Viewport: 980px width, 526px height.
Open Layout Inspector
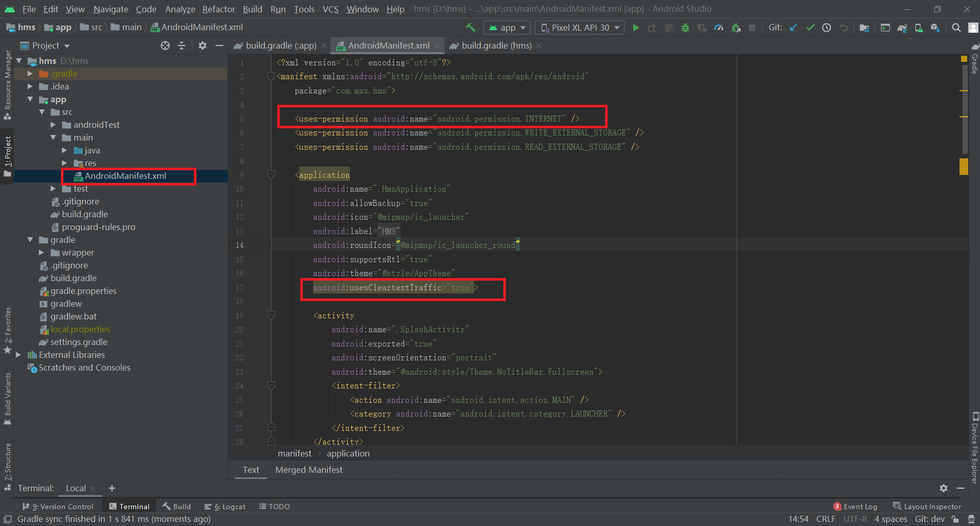[927, 507]
